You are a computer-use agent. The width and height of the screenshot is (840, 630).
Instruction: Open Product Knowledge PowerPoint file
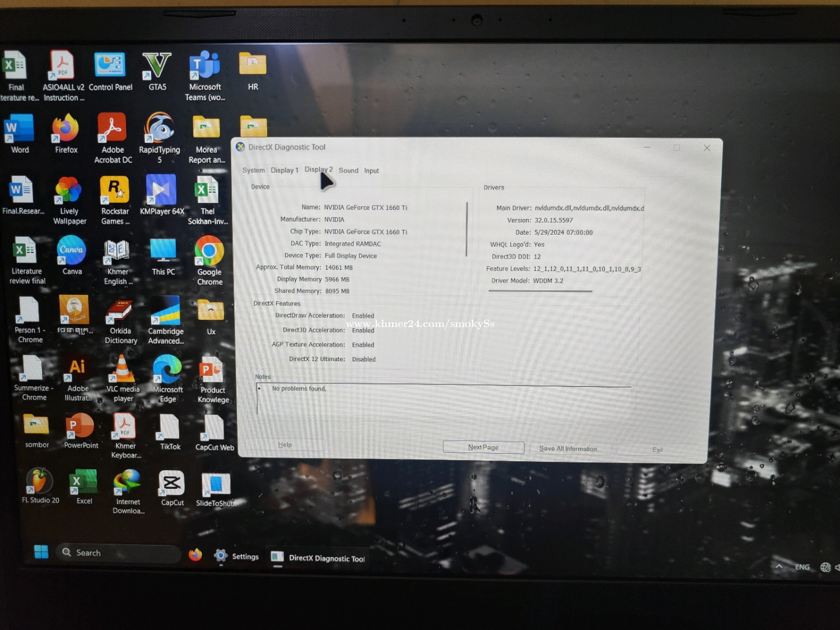coord(213,380)
